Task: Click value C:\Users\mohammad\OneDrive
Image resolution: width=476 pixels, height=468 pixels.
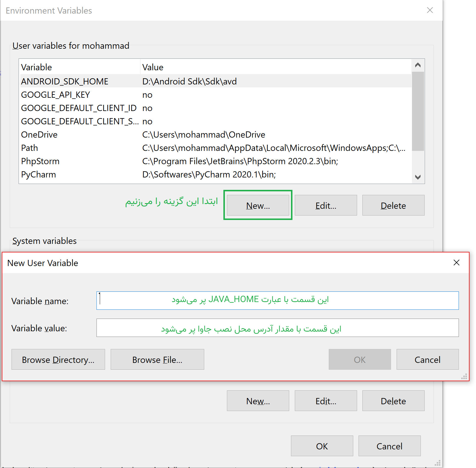Action: [x=204, y=134]
